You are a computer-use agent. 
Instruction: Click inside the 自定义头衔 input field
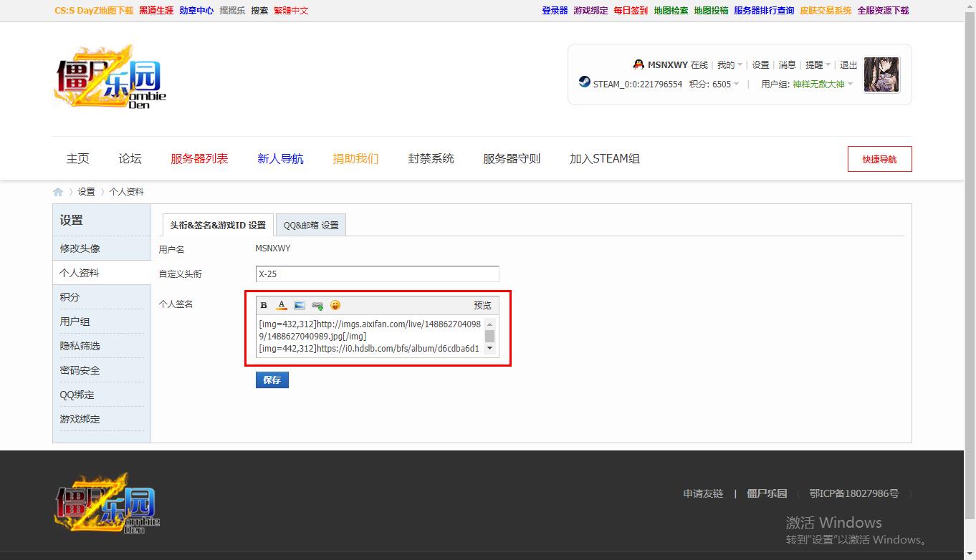pyautogui.click(x=376, y=274)
